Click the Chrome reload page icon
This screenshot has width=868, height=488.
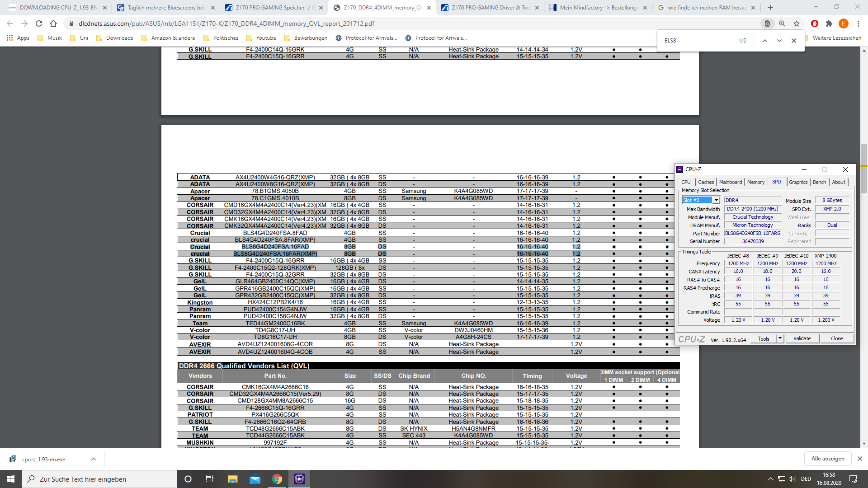[39, 23]
